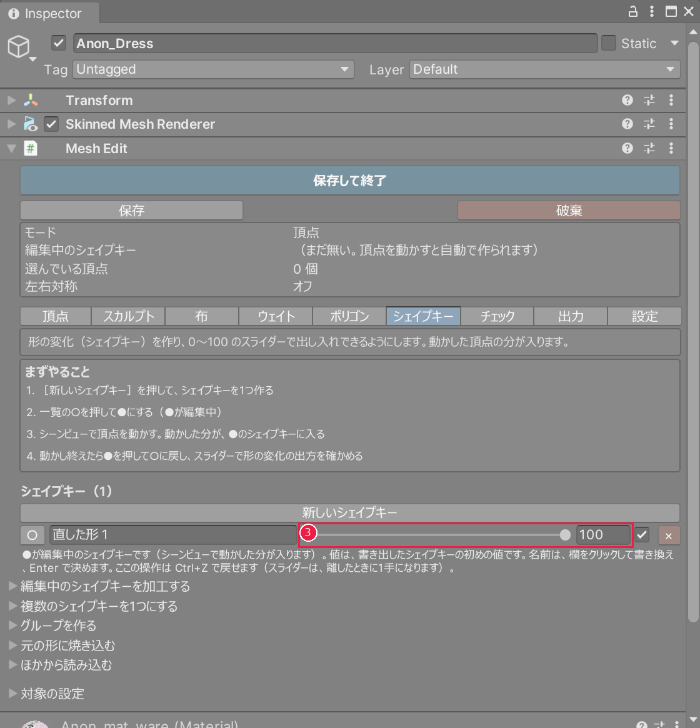The image size is (700, 728).
Task: Expand 編集中のシェイプキーを加工する section
Action: click(x=13, y=586)
